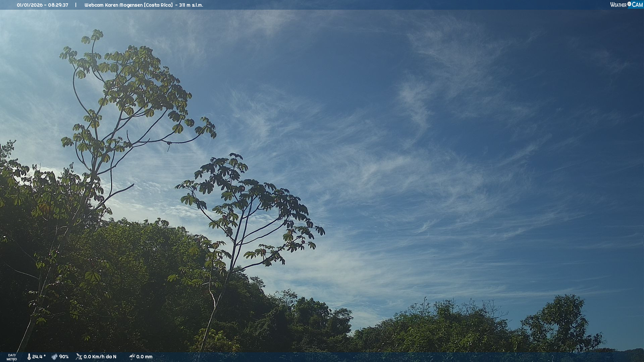Click the 0.0 Km/h da N wind reading
644x362 pixels.
(x=100, y=357)
